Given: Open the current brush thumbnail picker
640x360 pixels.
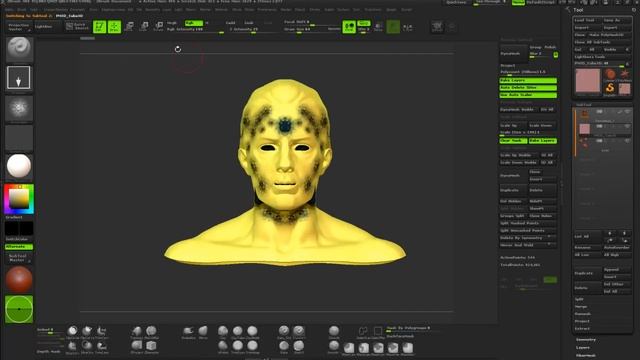Looking at the screenshot, I should pos(19,48).
